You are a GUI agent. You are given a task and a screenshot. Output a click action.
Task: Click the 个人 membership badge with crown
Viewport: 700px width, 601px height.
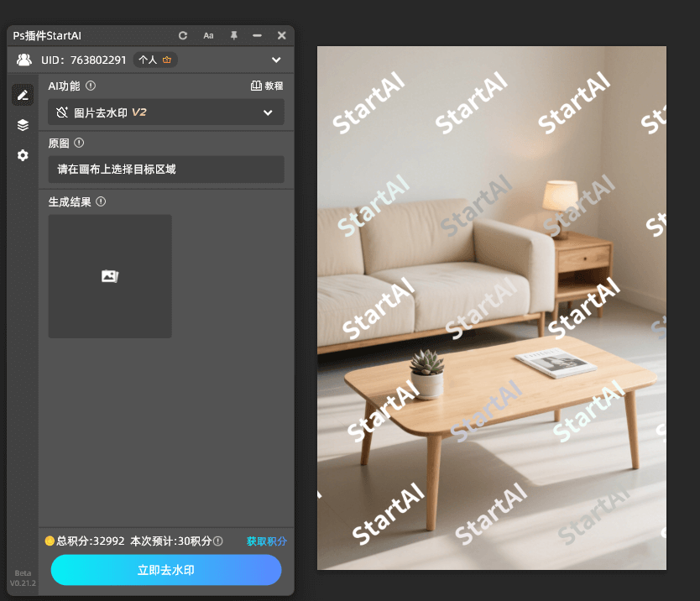click(155, 60)
